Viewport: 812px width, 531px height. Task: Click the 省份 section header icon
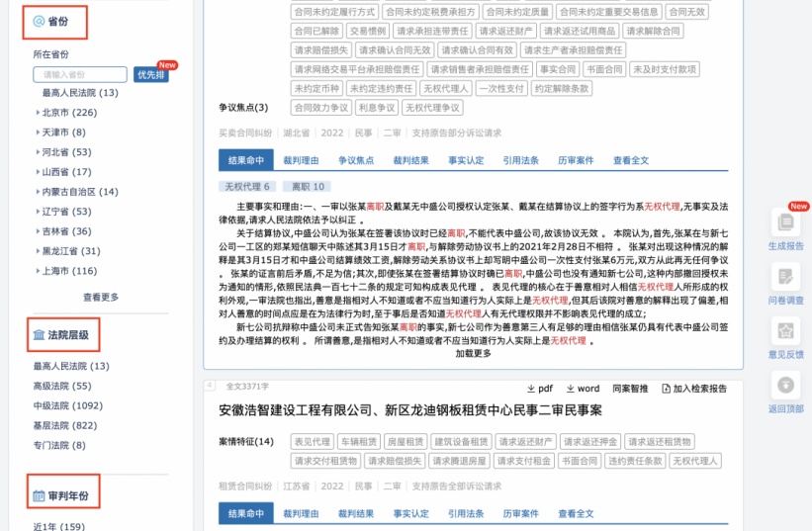pos(39,21)
